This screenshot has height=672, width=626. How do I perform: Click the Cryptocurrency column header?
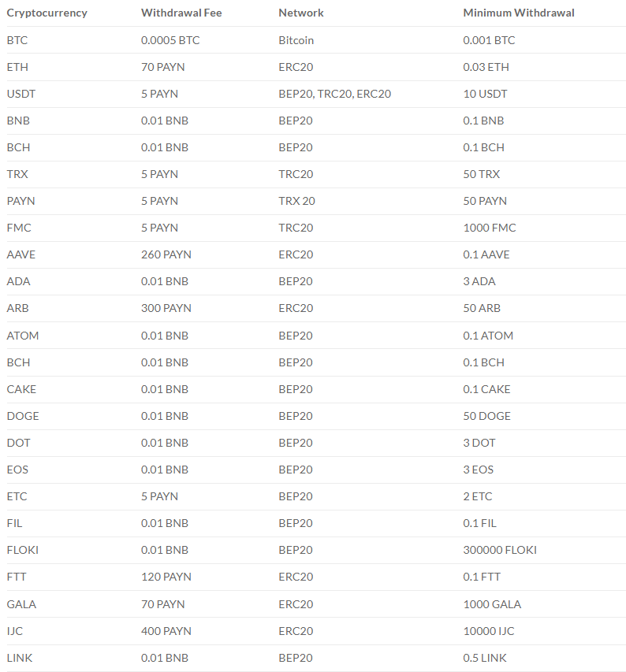click(x=47, y=13)
